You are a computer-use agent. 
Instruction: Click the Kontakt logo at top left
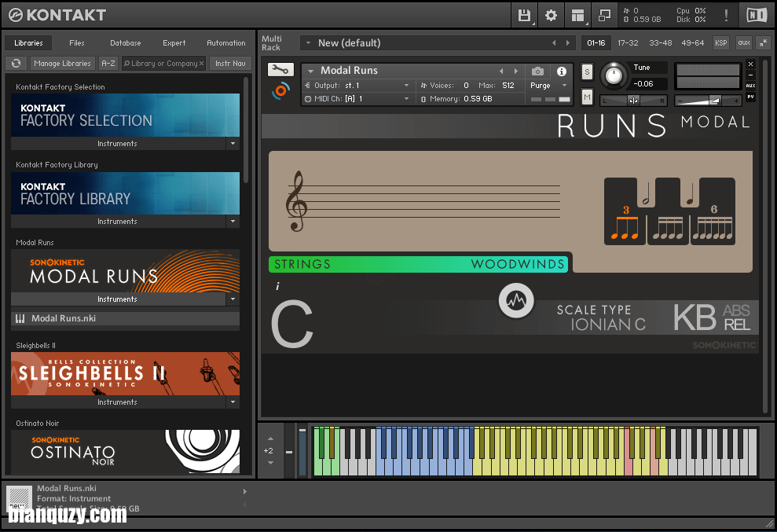pyautogui.click(x=57, y=16)
